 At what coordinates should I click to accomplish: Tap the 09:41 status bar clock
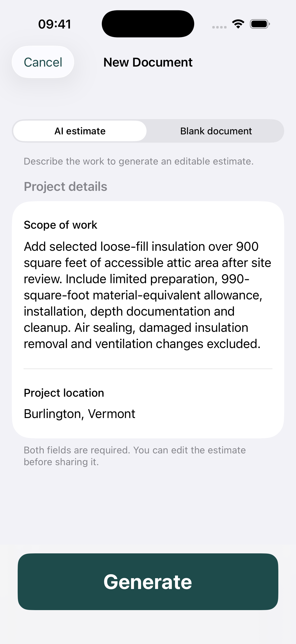[x=54, y=24]
